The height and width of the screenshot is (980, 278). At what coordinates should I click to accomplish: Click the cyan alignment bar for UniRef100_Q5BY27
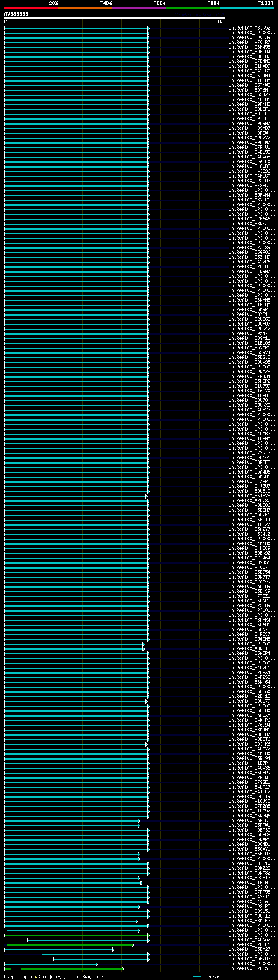point(59,950)
